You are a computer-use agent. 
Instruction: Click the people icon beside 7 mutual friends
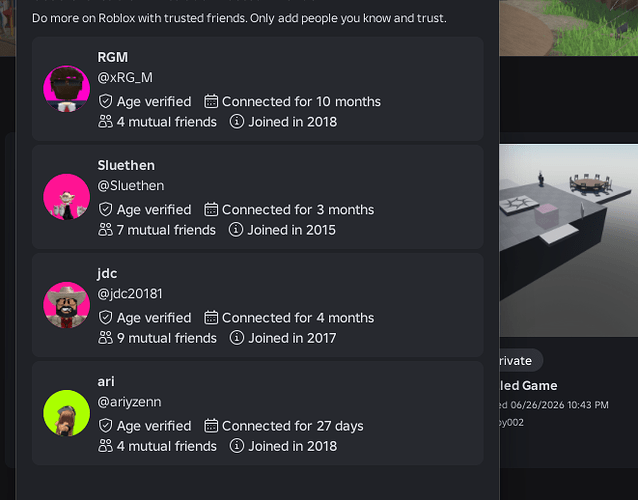(x=105, y=230)
